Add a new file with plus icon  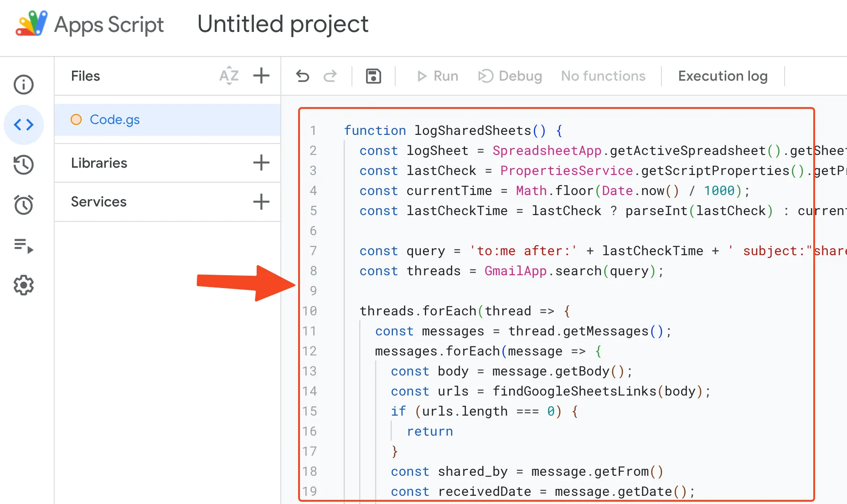[x=261, y=76]
